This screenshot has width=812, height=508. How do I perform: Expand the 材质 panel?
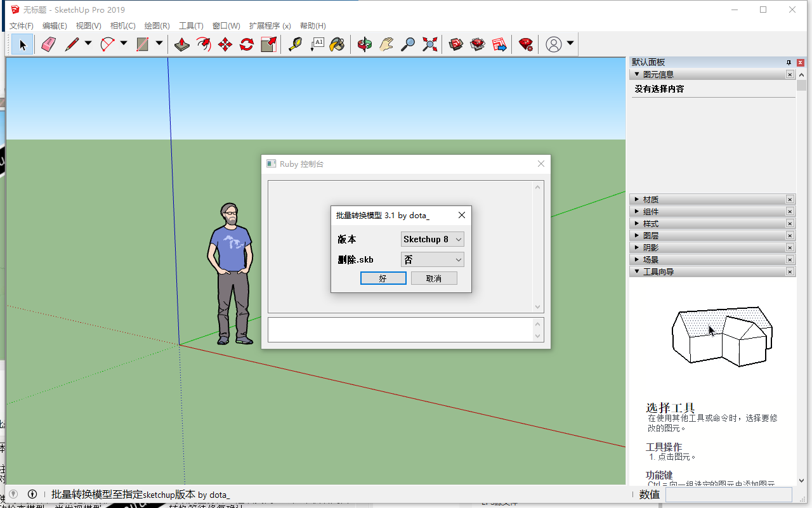(x=637, y=200)
